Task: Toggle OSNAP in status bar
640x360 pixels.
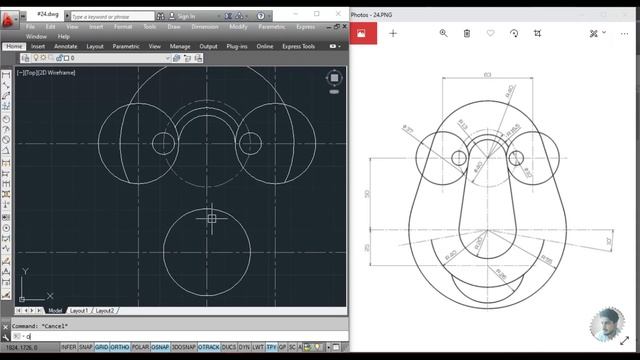Action: tap(160, 347)
